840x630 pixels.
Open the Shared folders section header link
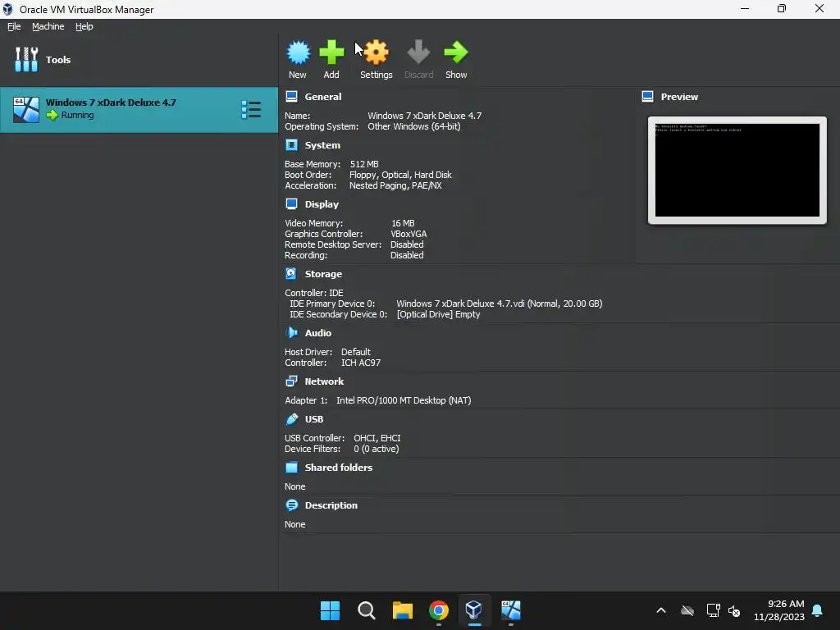point(339,467)
